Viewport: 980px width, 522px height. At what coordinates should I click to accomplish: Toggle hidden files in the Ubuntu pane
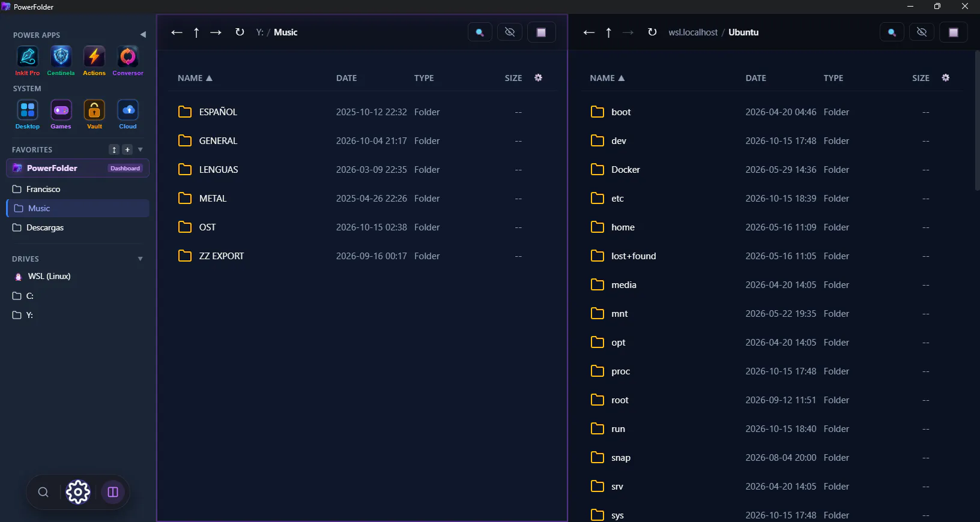(922, 32)
